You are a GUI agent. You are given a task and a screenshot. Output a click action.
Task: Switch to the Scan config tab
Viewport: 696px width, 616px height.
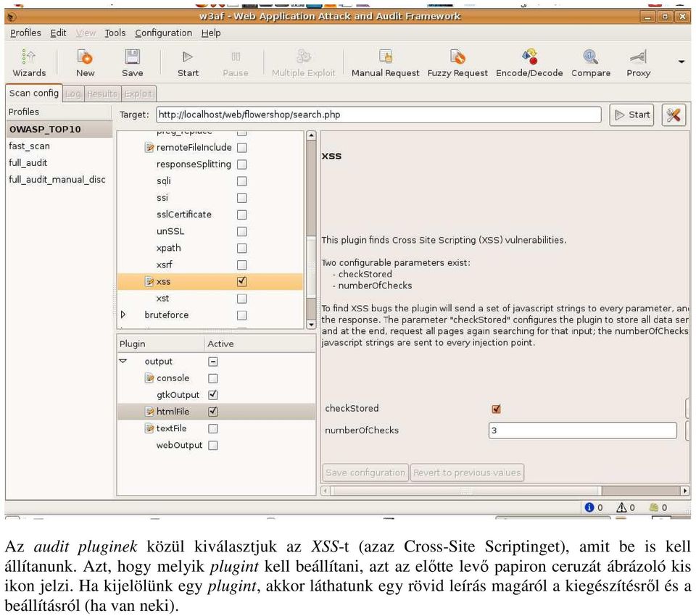(x=34, y=93)
